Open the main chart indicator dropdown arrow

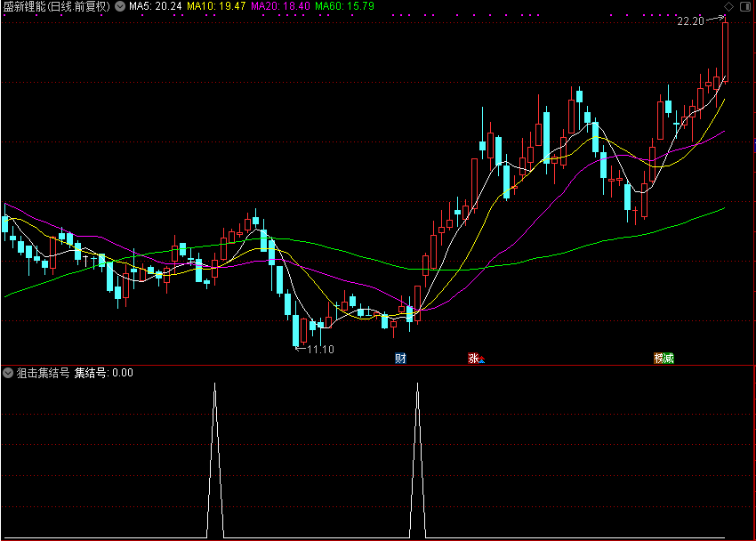tap(120, 6)
